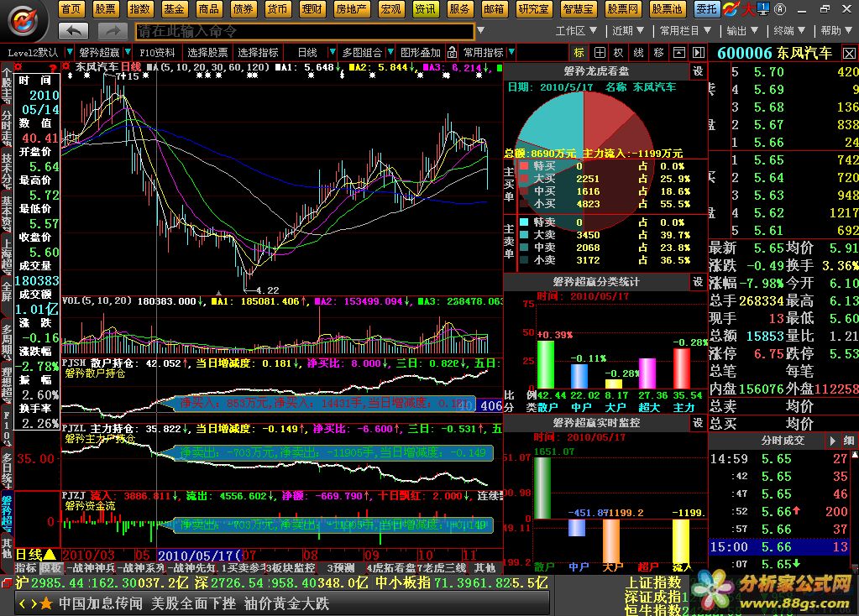Click the red 特买 legend swatch
The image size is (859, 616).
point(524,166)
